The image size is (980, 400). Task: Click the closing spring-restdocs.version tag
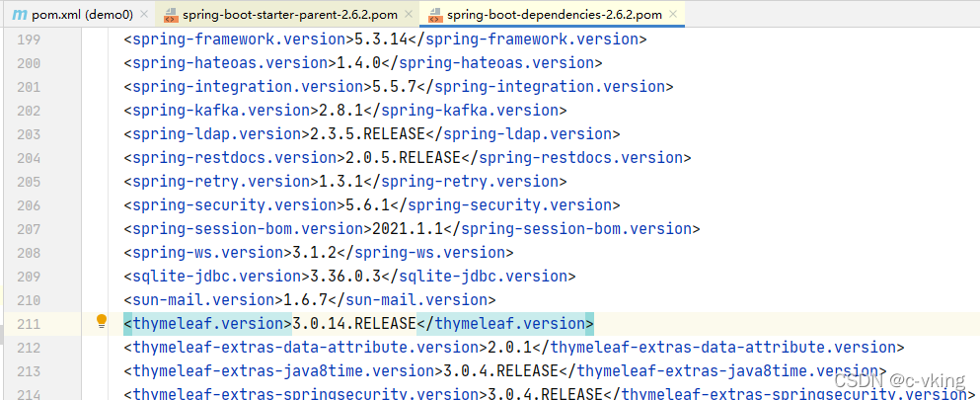point(576,157)
